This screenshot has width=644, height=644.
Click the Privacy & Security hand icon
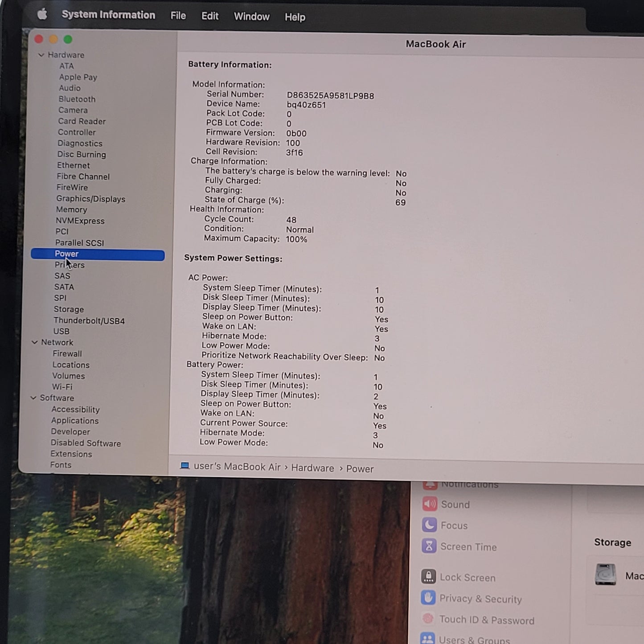(428, 598)
